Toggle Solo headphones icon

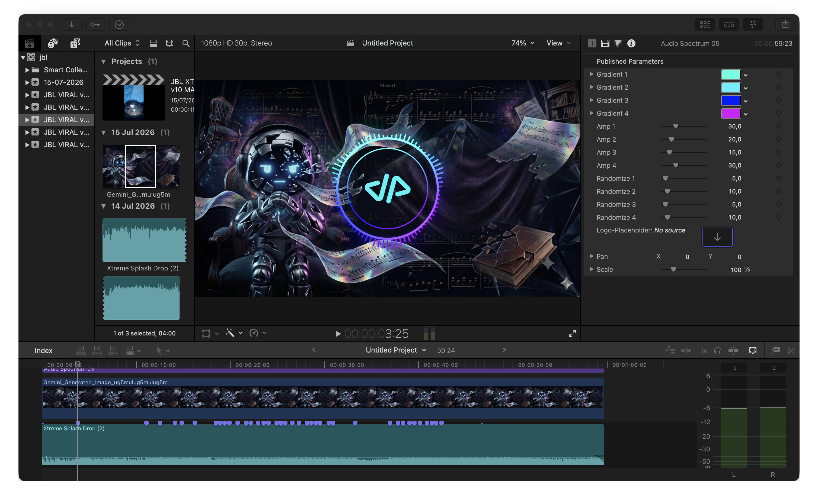coord(717,350)
